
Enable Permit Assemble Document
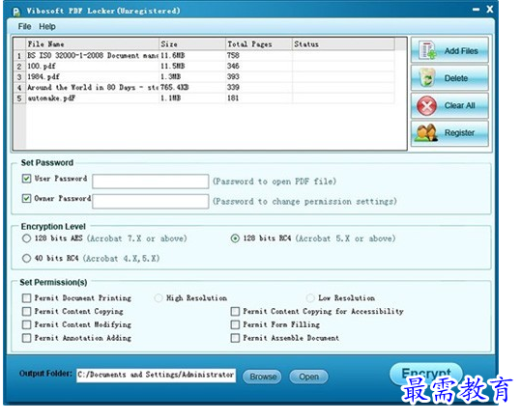235,338
